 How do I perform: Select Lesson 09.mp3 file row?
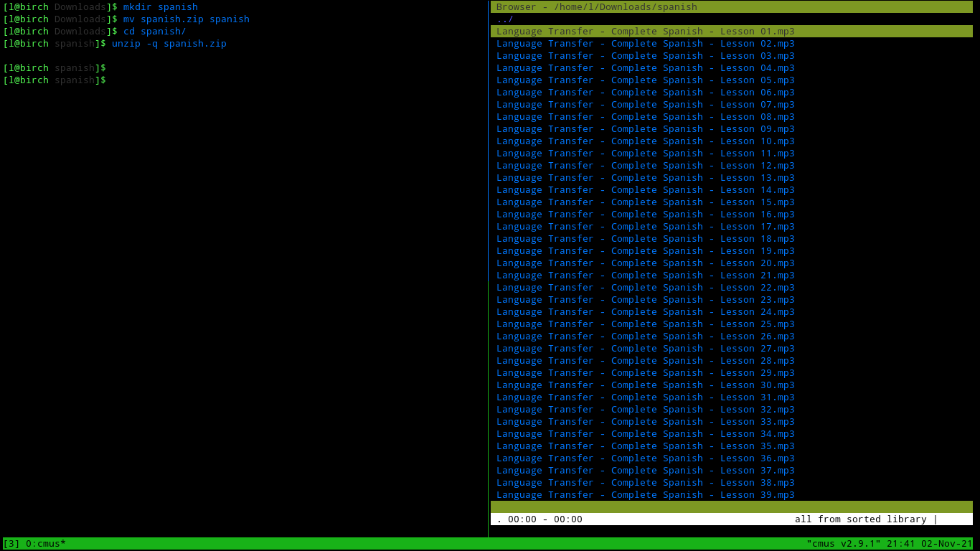pyautogui.click(x=732, y=128)
